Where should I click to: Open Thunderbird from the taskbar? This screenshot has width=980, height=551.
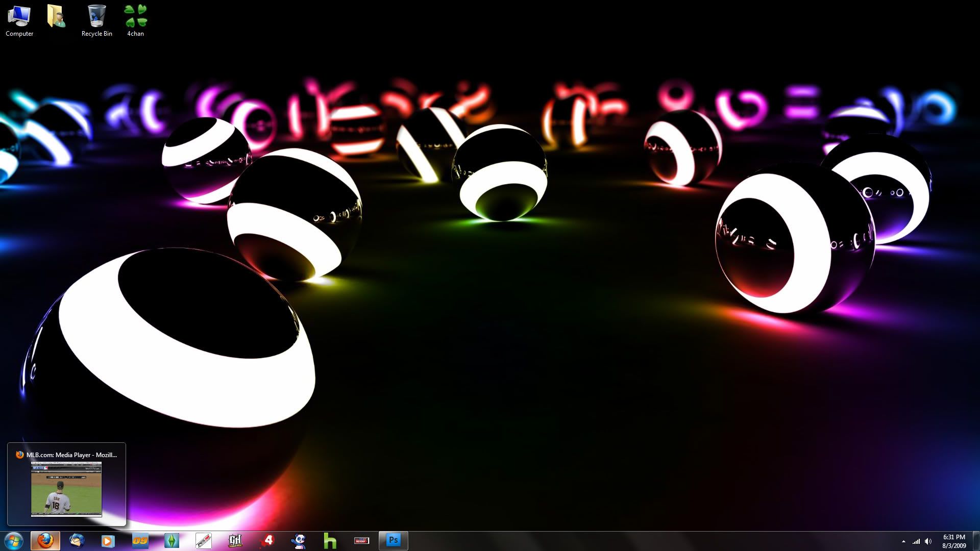77,541
